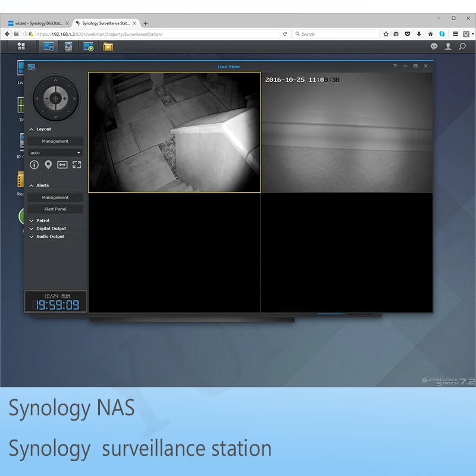Open the IP Camera toolbar icon
Image resolution: width=476 pixels, height=476 pixels.
coord(68,46)
